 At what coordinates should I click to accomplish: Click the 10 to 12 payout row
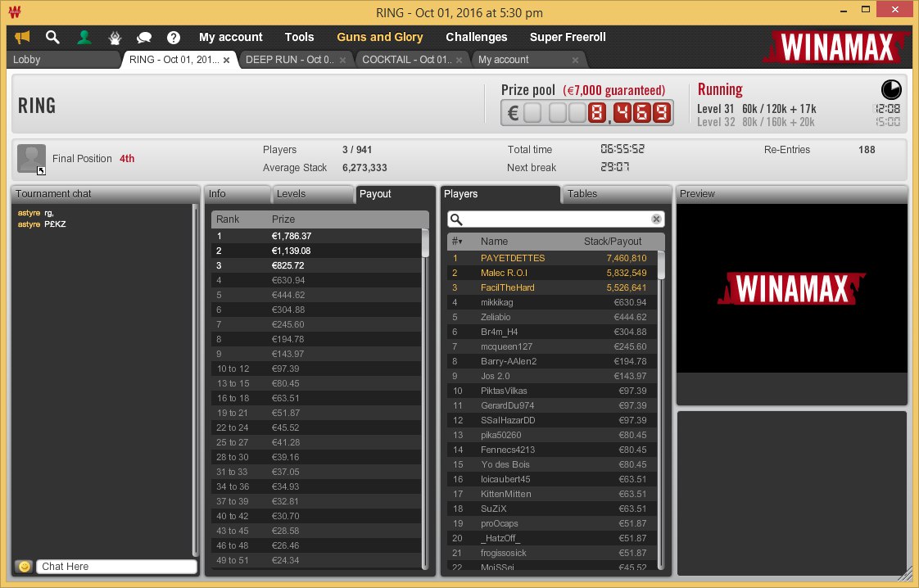point(316,369)
